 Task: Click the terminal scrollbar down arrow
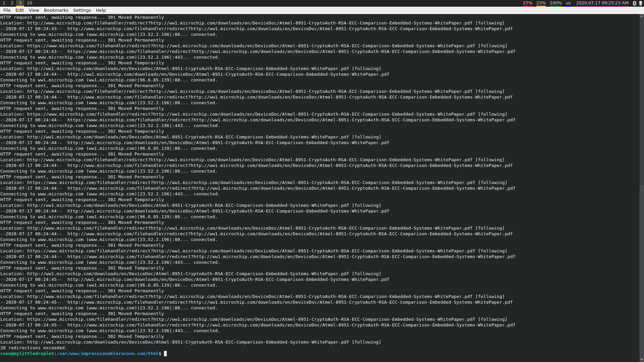point(642,360)
